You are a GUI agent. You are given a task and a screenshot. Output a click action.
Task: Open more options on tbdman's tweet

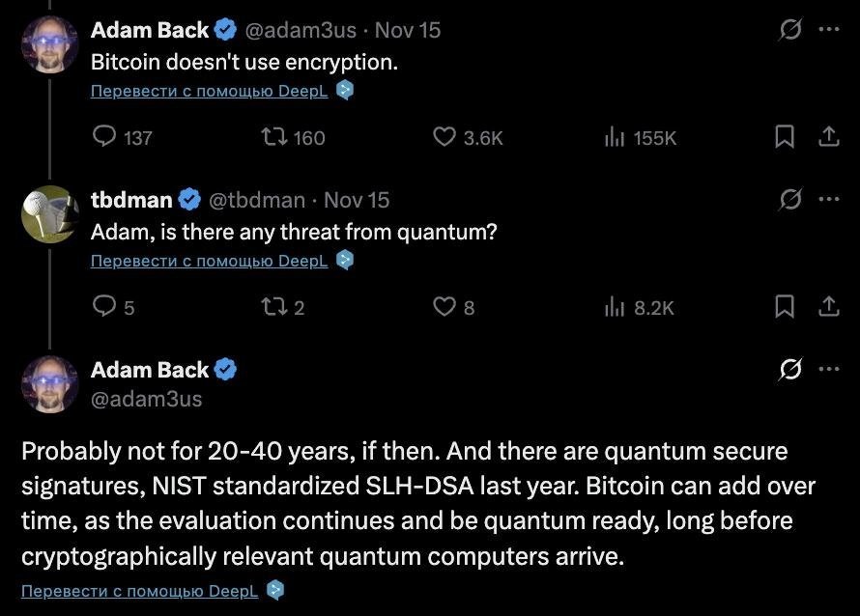tap(829, 200)
